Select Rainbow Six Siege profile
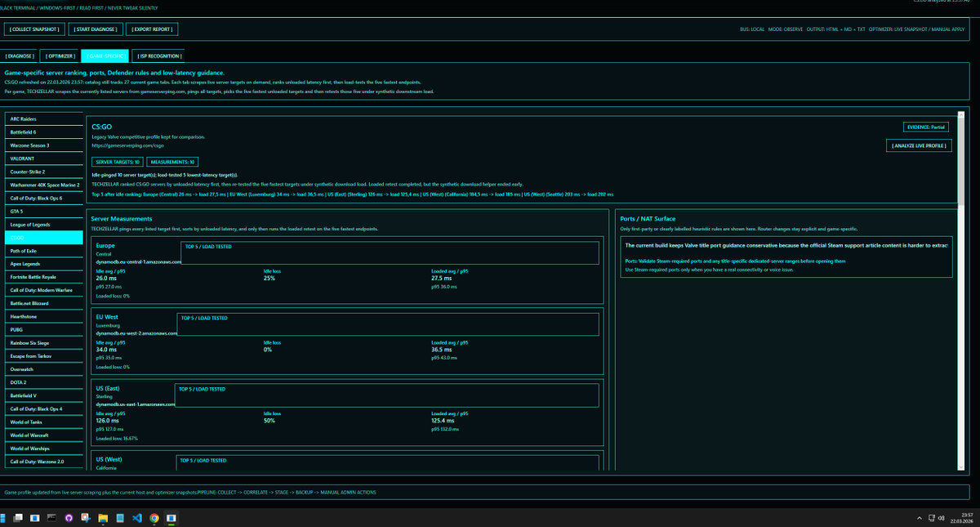This screenshot has height=527, width=980. [x=44, y=343]
